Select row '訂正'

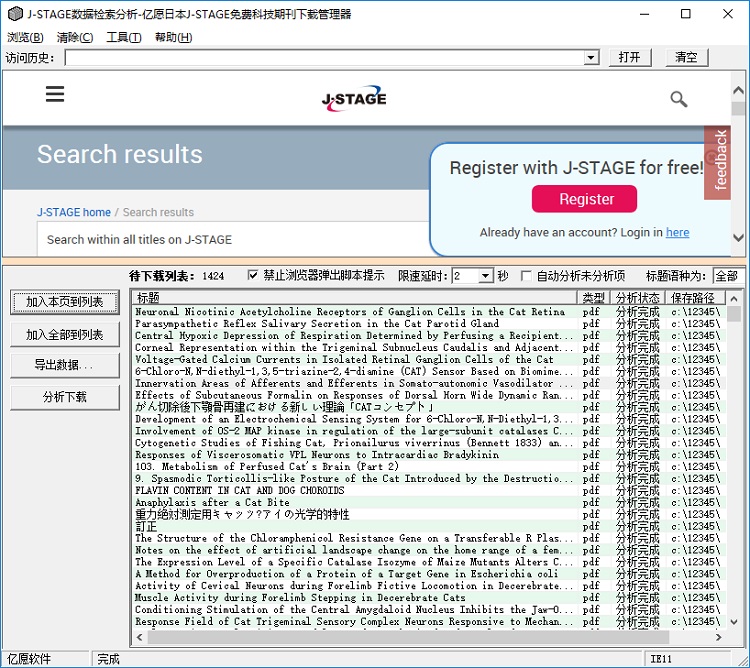429,526
